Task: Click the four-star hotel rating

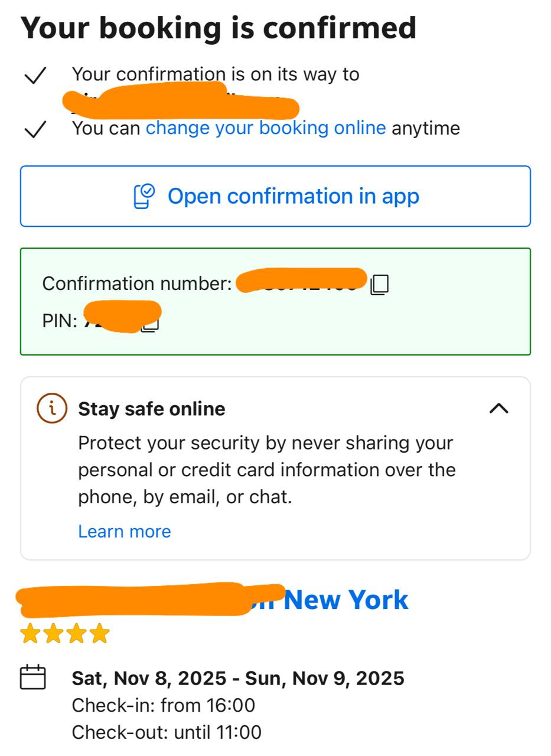Action: point(65,633)
